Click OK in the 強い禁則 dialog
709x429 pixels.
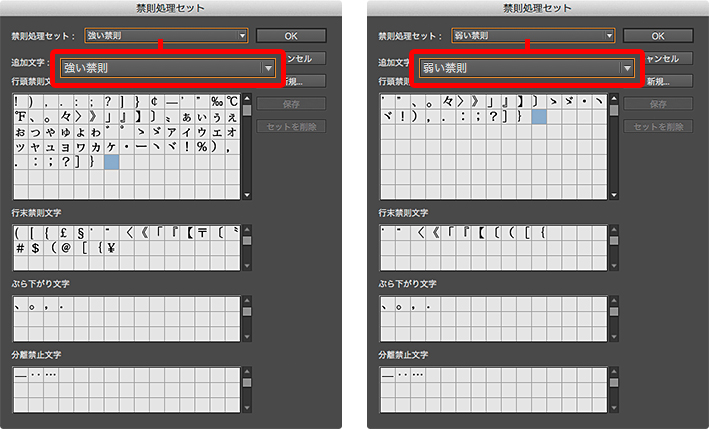click(x=291, y=36)
